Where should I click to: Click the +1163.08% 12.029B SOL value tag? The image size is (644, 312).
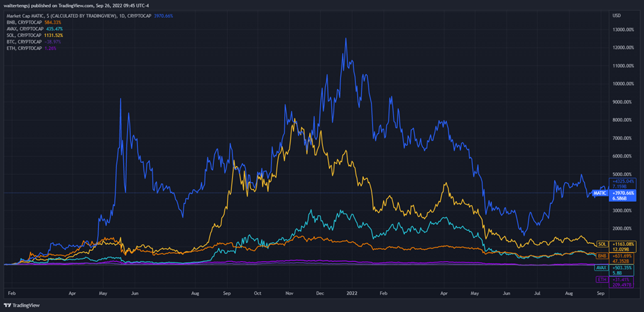tap(624, 247)
